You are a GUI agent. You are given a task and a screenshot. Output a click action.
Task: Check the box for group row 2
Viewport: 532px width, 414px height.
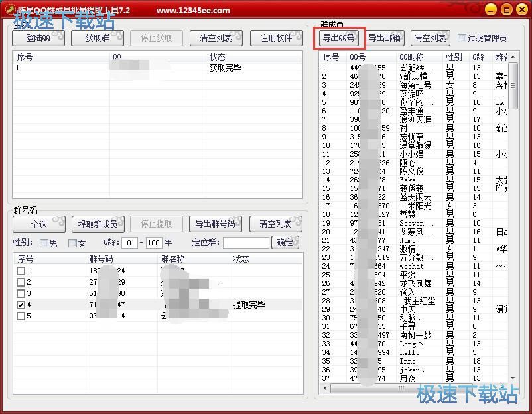[21, 282]
